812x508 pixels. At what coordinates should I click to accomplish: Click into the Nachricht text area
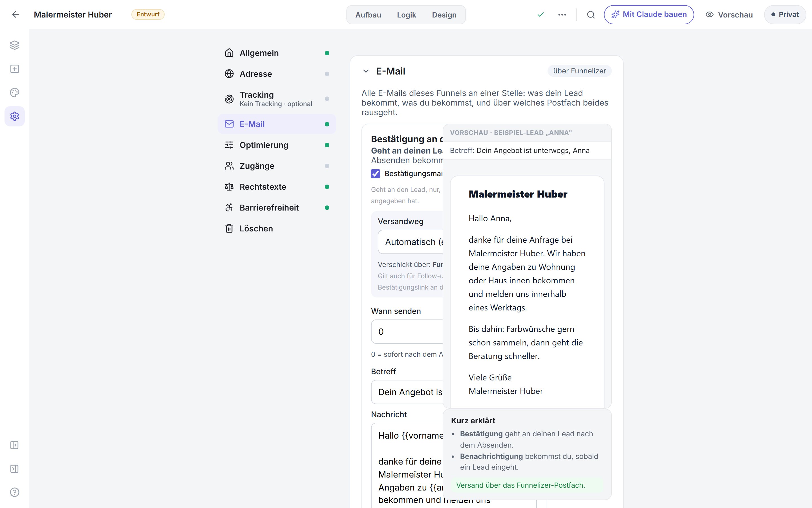tap(407, 465)
